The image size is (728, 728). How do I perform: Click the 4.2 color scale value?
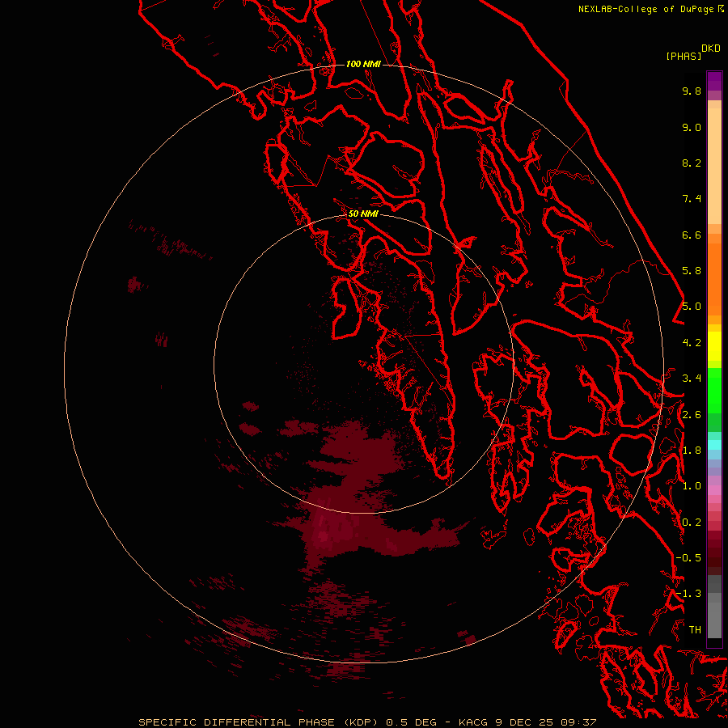point(692,343)
